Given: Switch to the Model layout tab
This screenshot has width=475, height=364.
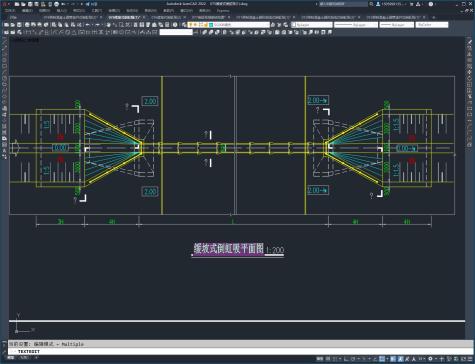Looking at the screenshot, I should click(11, 358).
